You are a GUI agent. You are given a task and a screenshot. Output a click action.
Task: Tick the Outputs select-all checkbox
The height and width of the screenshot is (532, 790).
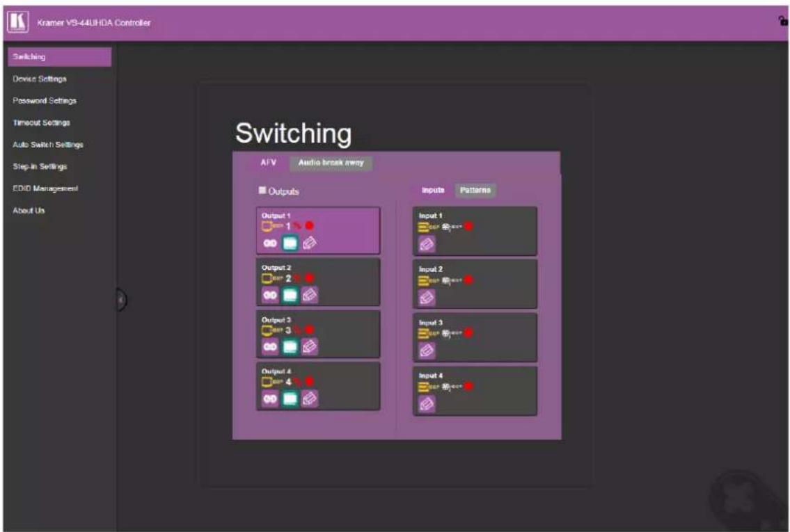click(262, 191)
